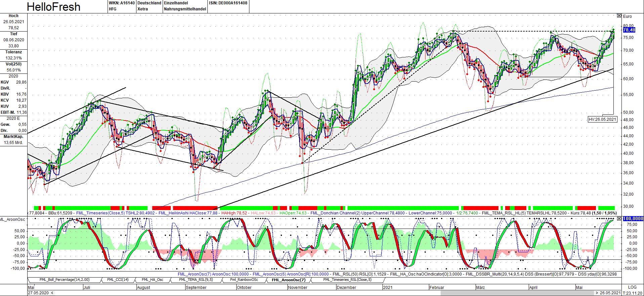Click the HV:26.05.2021 annotation label
Viewport: 644px width, 296px height.
602,119
